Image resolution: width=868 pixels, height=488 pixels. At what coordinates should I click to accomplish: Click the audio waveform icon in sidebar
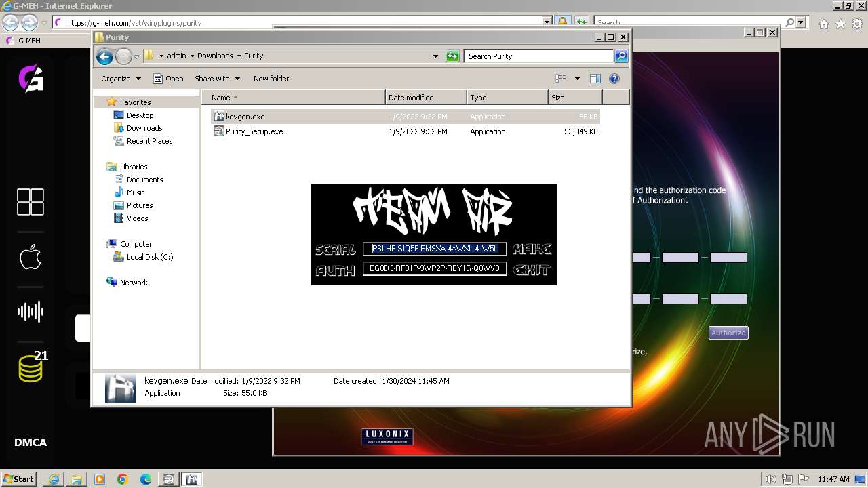click(31, 312)
